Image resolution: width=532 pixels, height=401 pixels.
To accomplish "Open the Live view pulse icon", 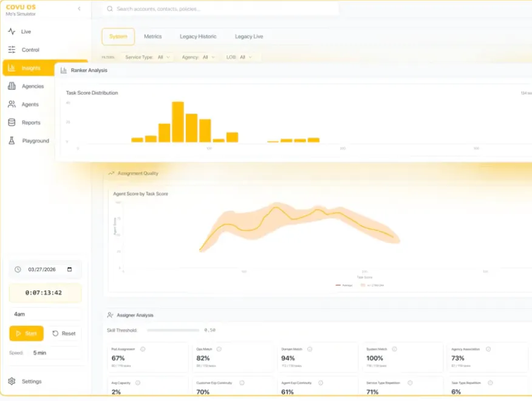I will (x=12, y=32).
